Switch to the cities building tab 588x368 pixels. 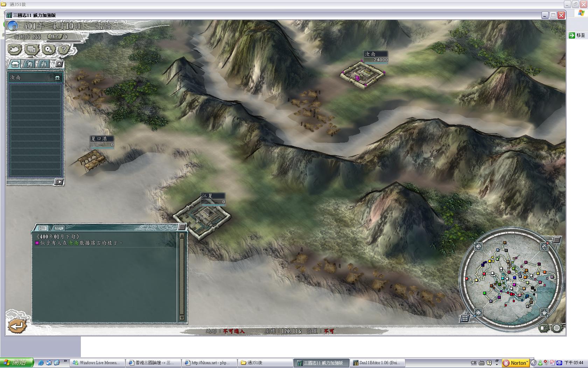tap(15, 64)
